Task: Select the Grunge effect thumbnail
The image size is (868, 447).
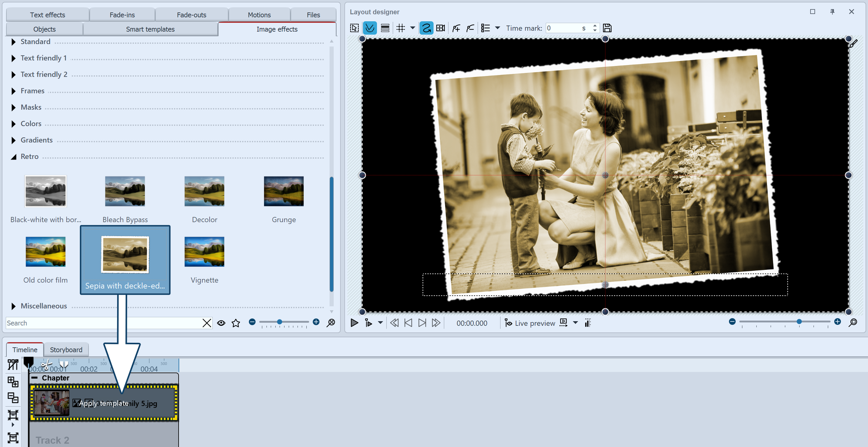Action: click(x=284, y=191)
